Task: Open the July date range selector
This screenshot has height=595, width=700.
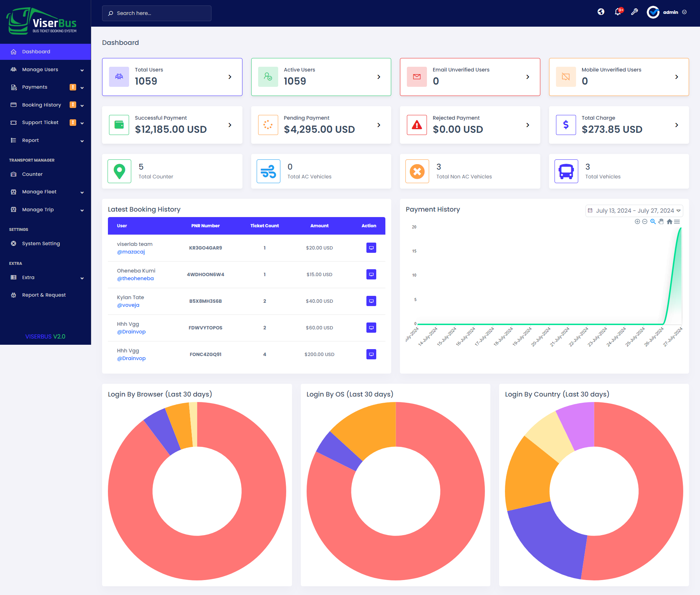Action: pyautogui.click(x=634, y=210)
